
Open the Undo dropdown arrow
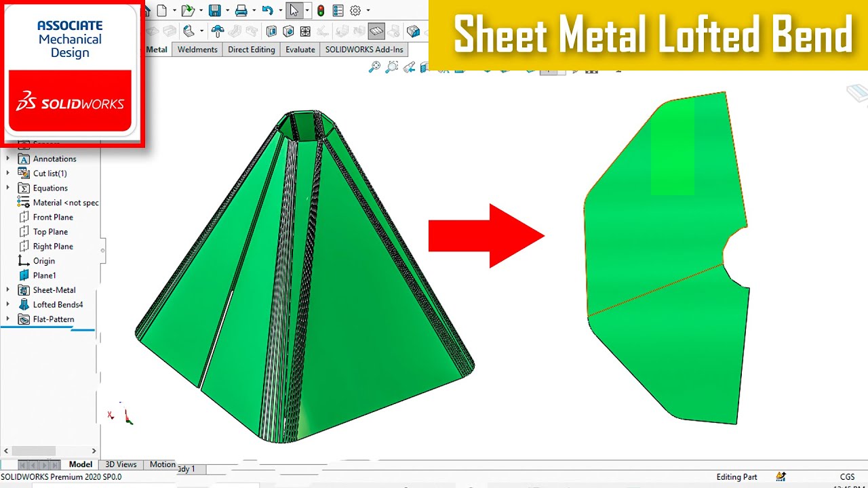[x=281, y=10]
